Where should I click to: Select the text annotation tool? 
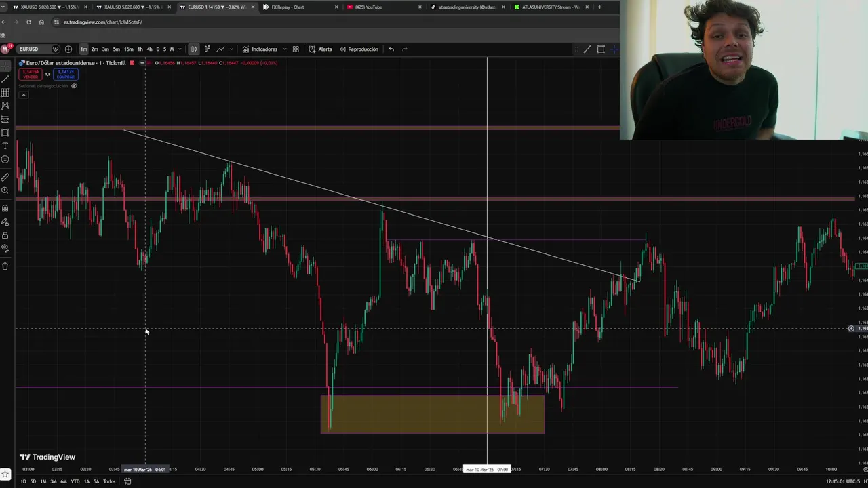coord(5,146)
